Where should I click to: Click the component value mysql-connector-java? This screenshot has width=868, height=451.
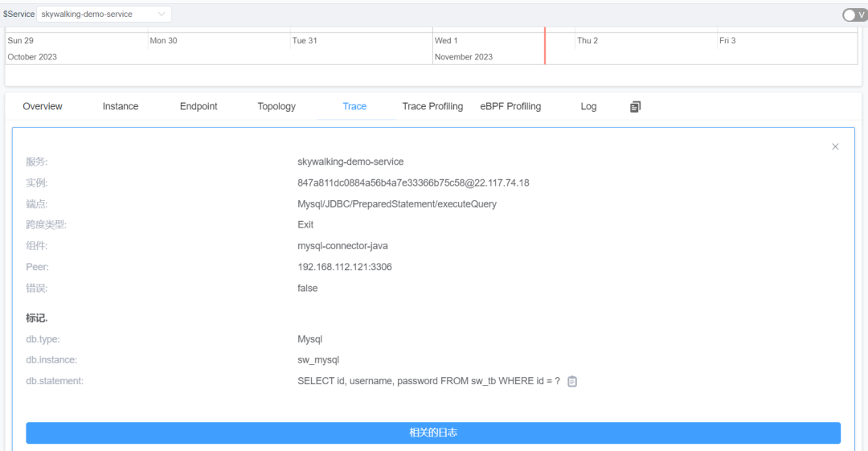342,246
